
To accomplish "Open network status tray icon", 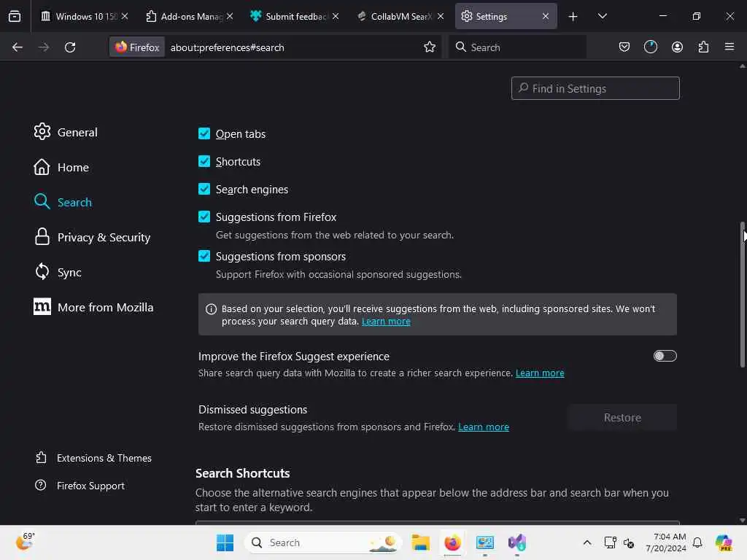I will point(610,542).
